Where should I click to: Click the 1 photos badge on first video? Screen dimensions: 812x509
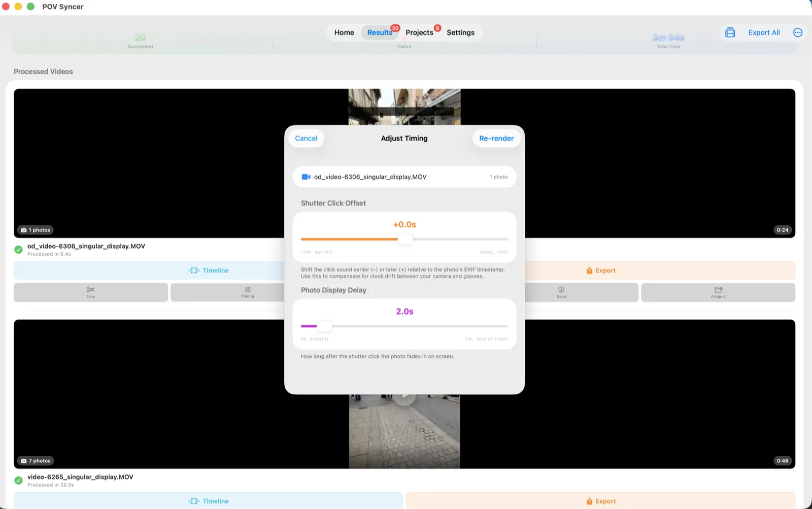pos(36,230)
